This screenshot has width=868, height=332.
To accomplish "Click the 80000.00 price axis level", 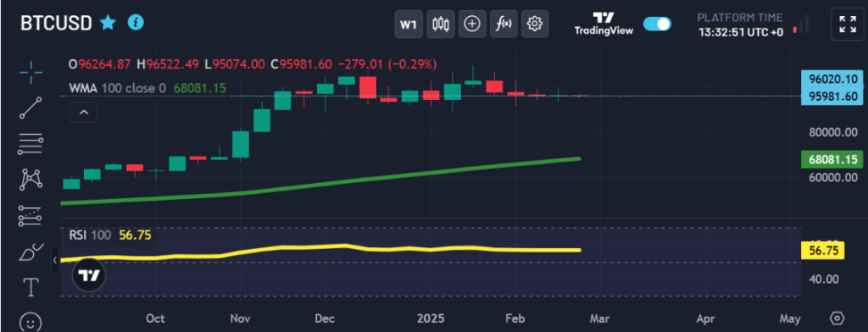I will click(x=832, y=132).
